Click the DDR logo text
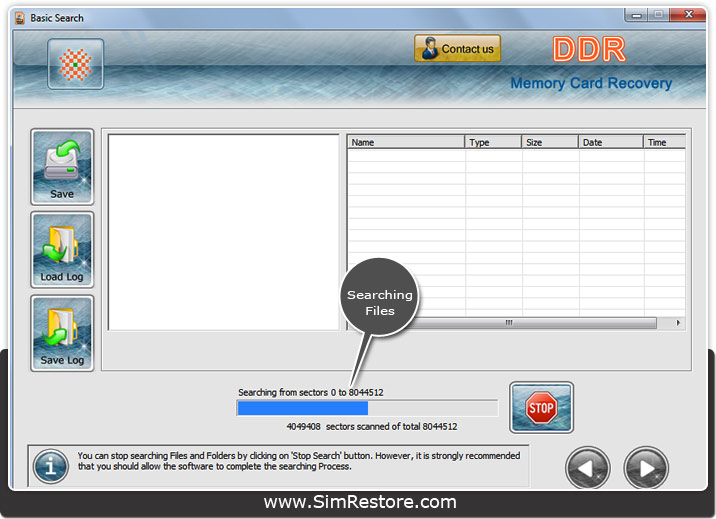 pos(589,49)
